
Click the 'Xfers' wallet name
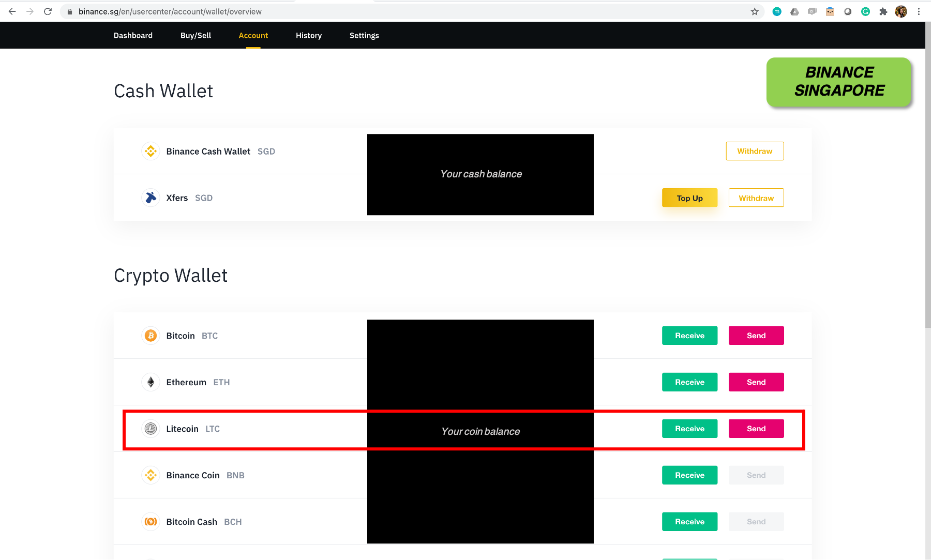[177, 198]
